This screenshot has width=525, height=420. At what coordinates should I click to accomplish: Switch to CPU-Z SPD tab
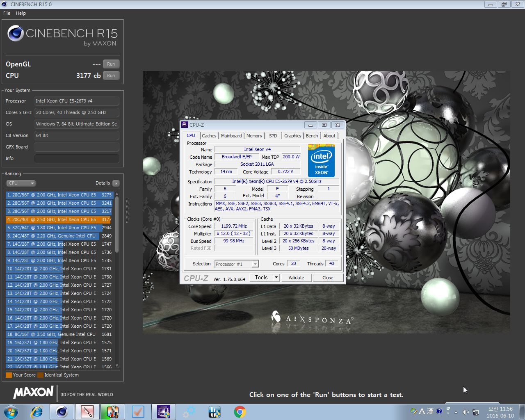(x=273, y=136)
